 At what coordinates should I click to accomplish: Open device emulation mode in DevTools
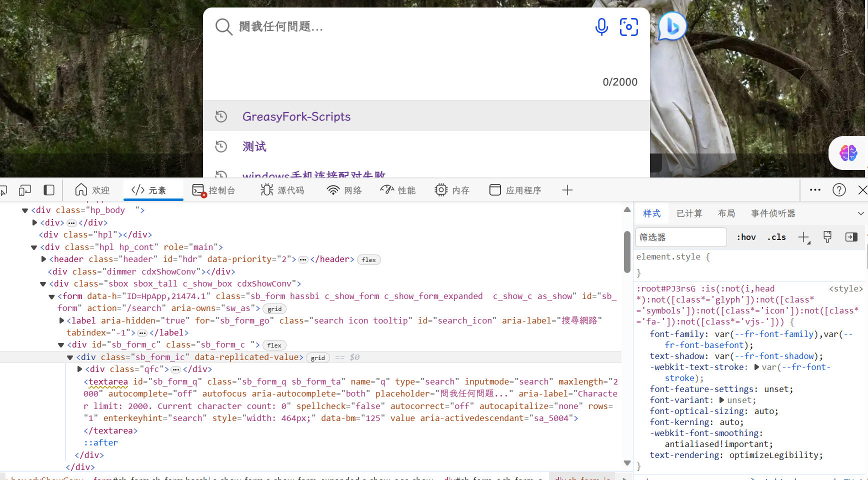[x=25, y=190]
